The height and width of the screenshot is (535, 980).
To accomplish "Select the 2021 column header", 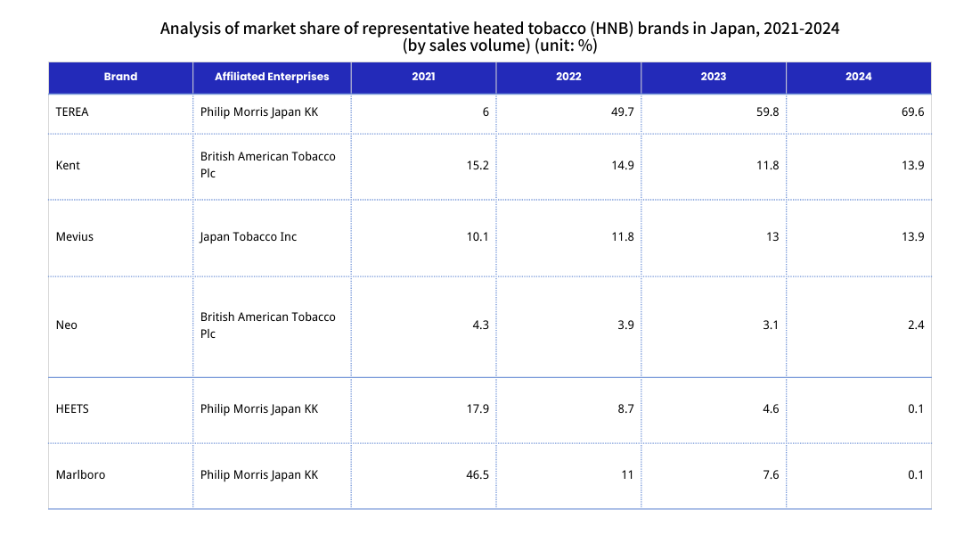I will pyautogui.click(x=423, y=77).
